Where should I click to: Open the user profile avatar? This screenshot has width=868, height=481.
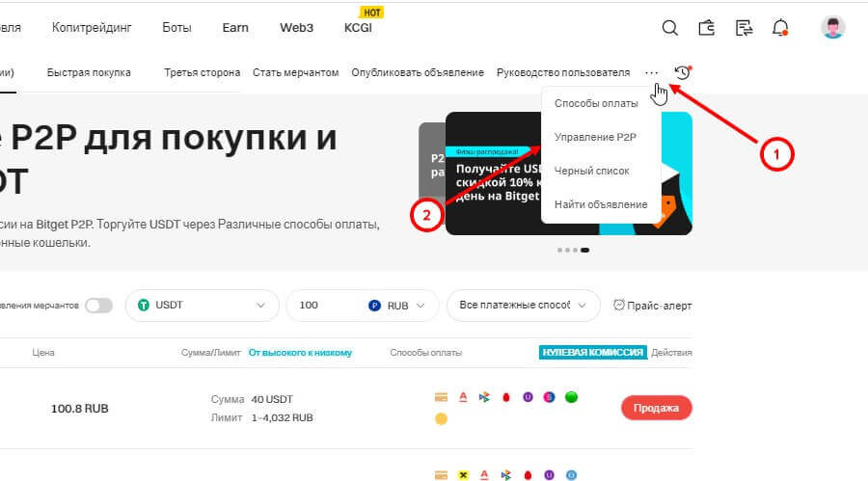coord(832,27)
